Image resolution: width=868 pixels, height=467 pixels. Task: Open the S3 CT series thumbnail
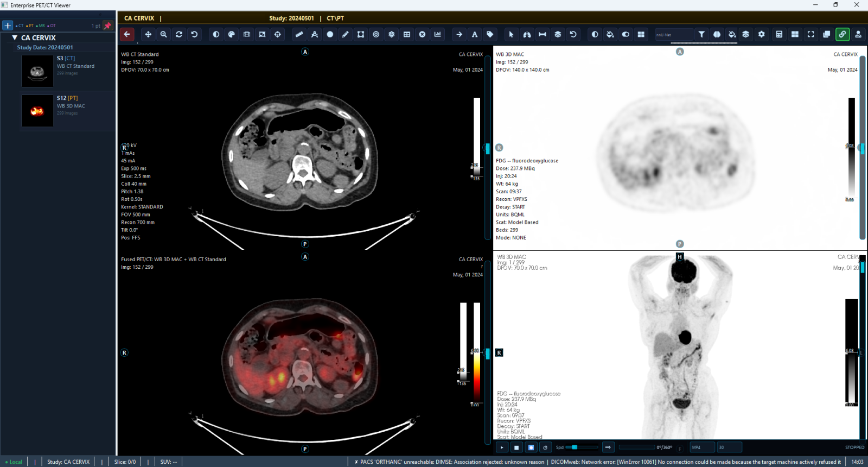pyautogui.click(x=37, y=71)
